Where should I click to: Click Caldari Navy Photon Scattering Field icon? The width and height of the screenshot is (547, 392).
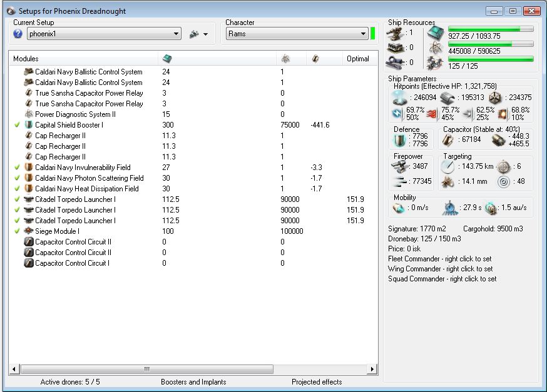tap(29, 178)
